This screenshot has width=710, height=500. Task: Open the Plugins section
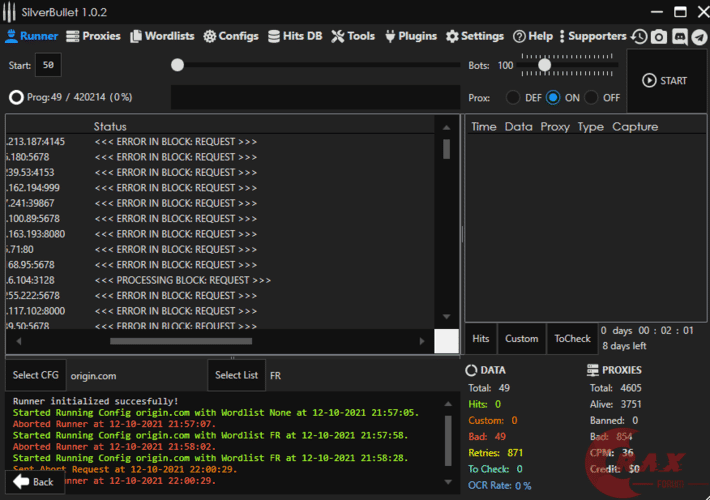[x=409, y=36]
